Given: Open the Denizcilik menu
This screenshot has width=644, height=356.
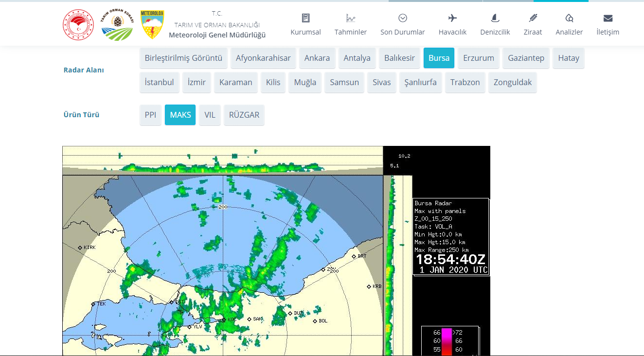Looking at the screenshot, I should pyautogui.click(x=495, y=32).
